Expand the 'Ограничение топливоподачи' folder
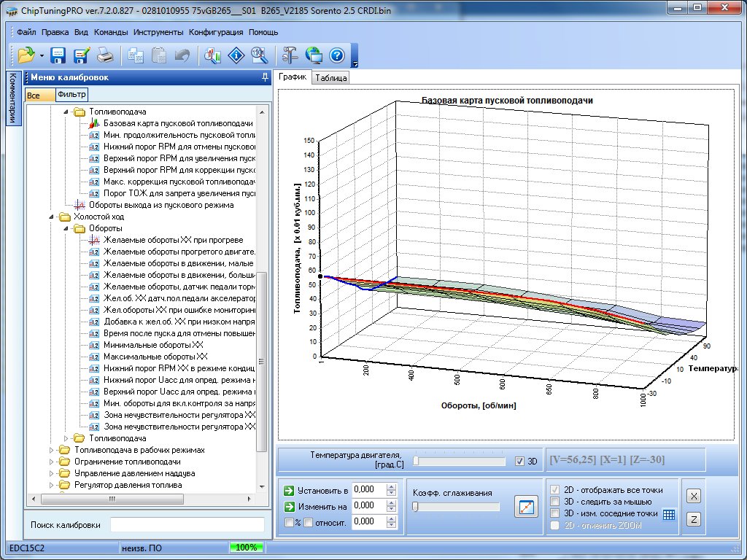Viewport: 747px width, 560px height. (x=52, y=462)
